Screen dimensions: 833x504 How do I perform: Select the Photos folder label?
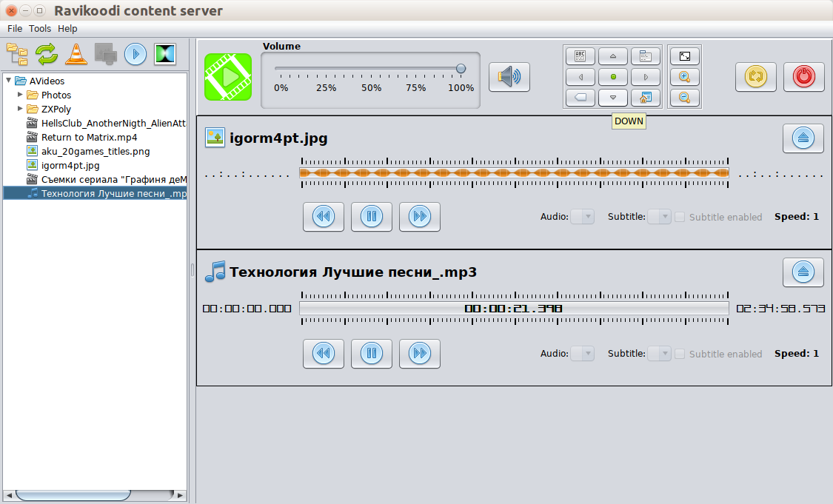tap(56, 95)
